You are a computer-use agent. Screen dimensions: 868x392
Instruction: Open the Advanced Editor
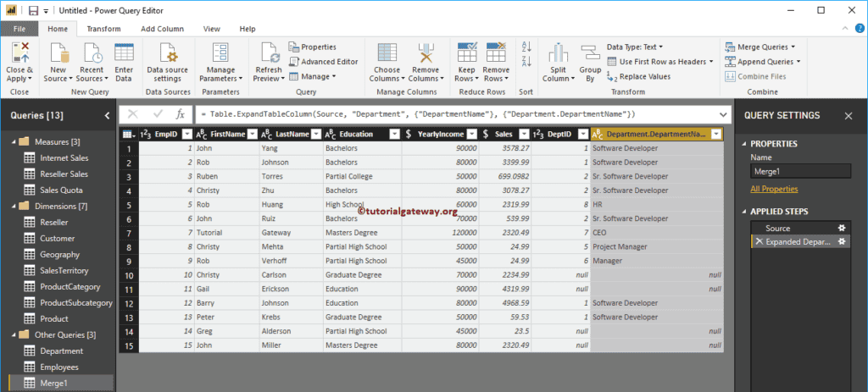323,61
